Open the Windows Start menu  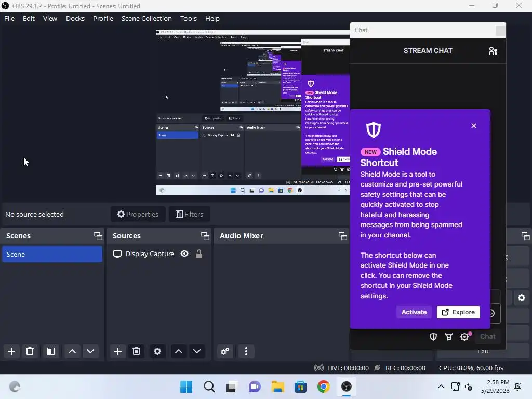tap(187, 387)
